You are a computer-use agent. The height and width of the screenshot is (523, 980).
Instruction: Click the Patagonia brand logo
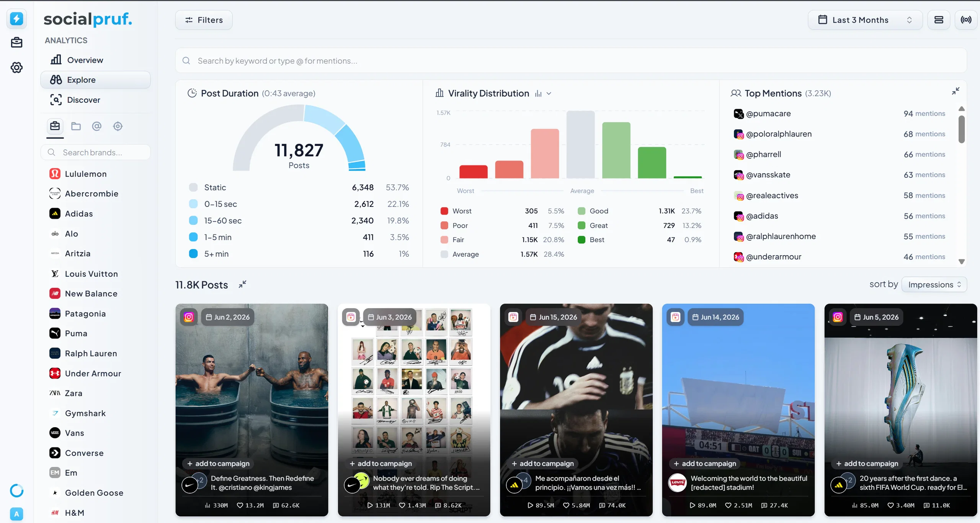click(55, 313)
